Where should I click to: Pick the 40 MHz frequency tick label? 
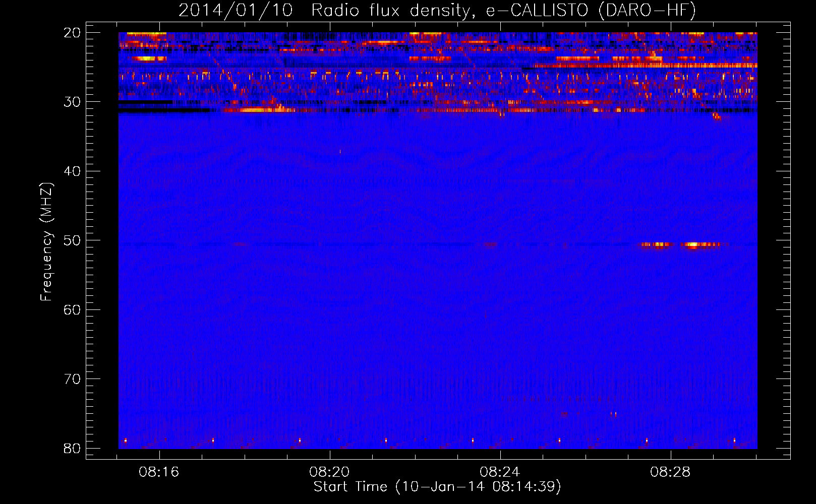[x=72, y=171]
